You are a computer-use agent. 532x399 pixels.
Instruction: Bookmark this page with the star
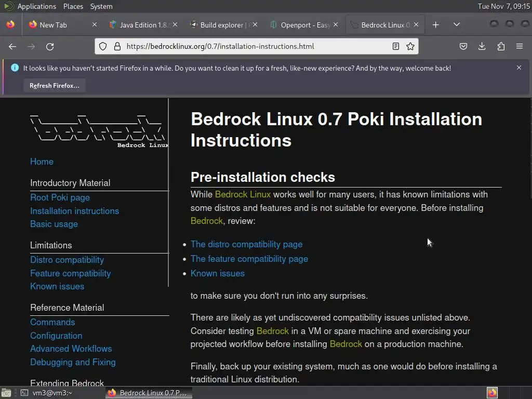click(410, 46)
